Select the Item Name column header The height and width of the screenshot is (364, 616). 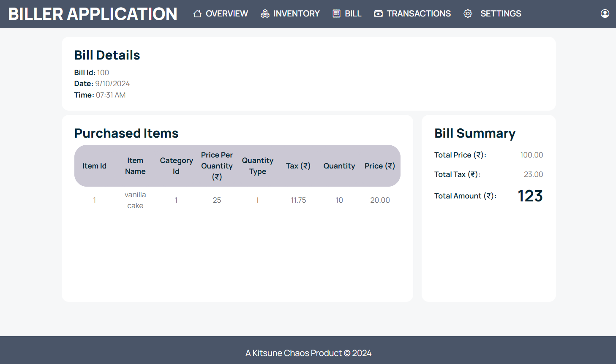pyautogui.click(x=135, y=166)
